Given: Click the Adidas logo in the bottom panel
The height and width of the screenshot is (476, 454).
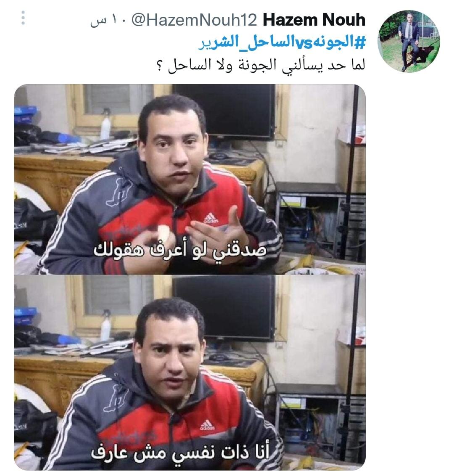Looking at the screenshot, I should (207, 425).
